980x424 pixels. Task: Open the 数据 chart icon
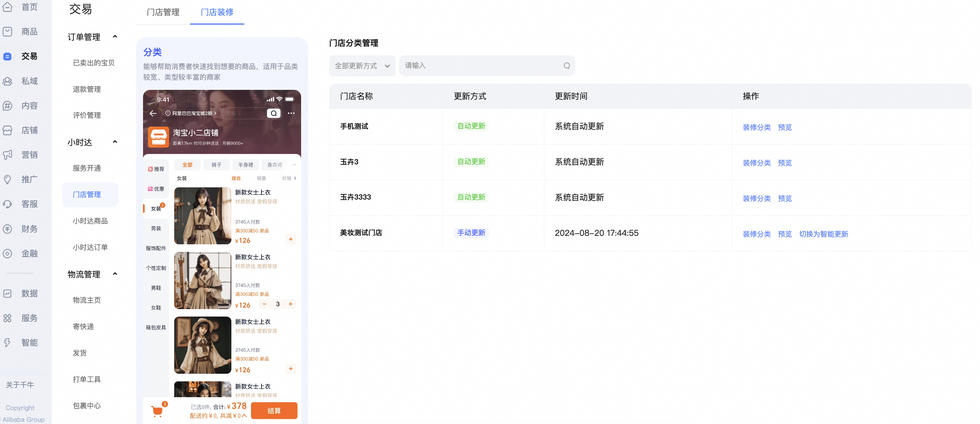click(x=8, y=293)
